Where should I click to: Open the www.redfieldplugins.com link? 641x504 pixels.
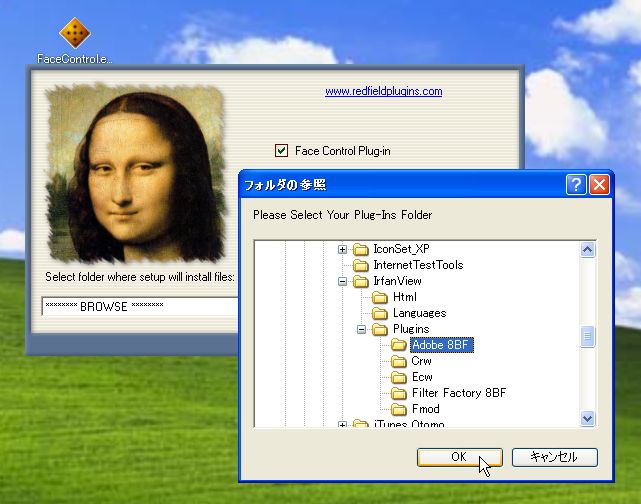pyautogui.click(x=383, y=91)
